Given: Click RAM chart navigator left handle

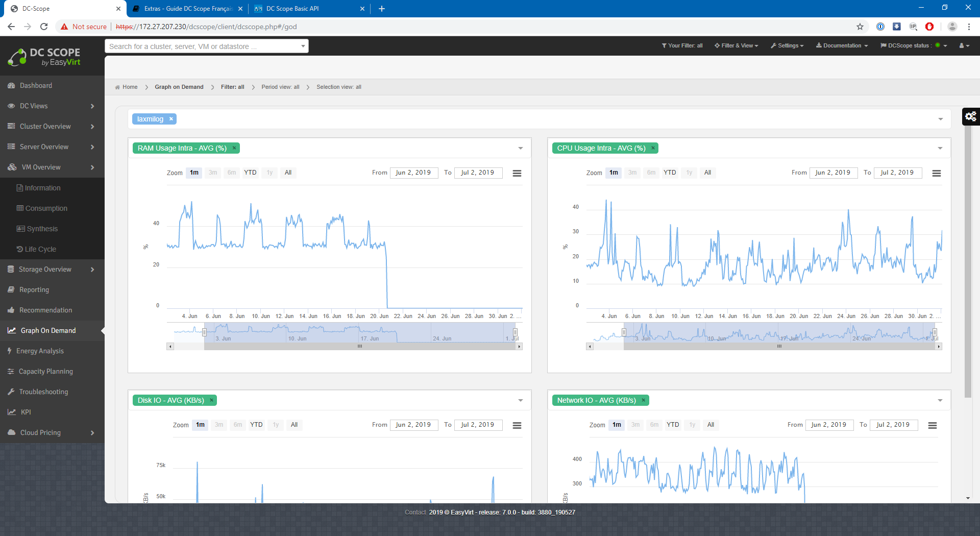Looking at the screenshot, I should 204,332.
